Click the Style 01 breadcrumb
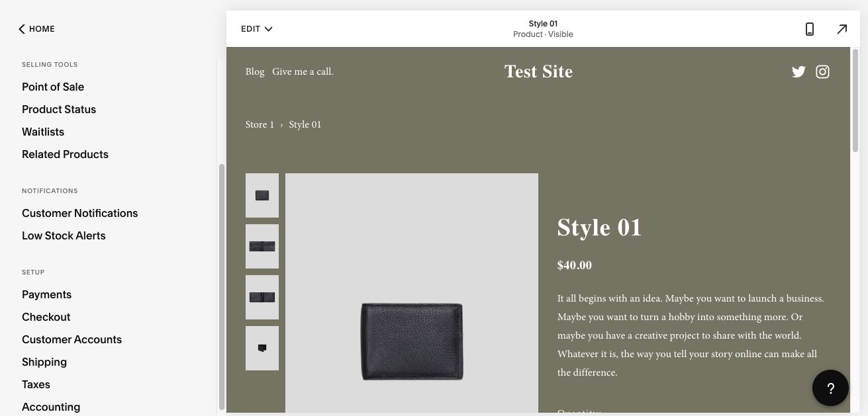The width and height of the screenshot is (868, 416). click(x=305, y=124)
